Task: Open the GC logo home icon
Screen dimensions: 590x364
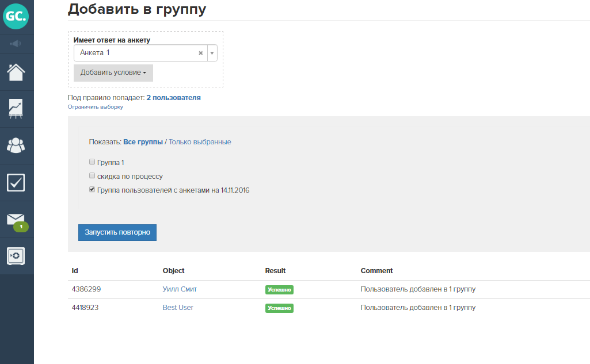Action: pos(16,16)
